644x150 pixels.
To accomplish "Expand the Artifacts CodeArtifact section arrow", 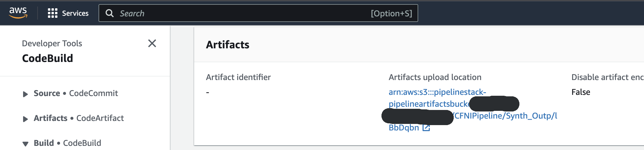I will tap(25, 119).
